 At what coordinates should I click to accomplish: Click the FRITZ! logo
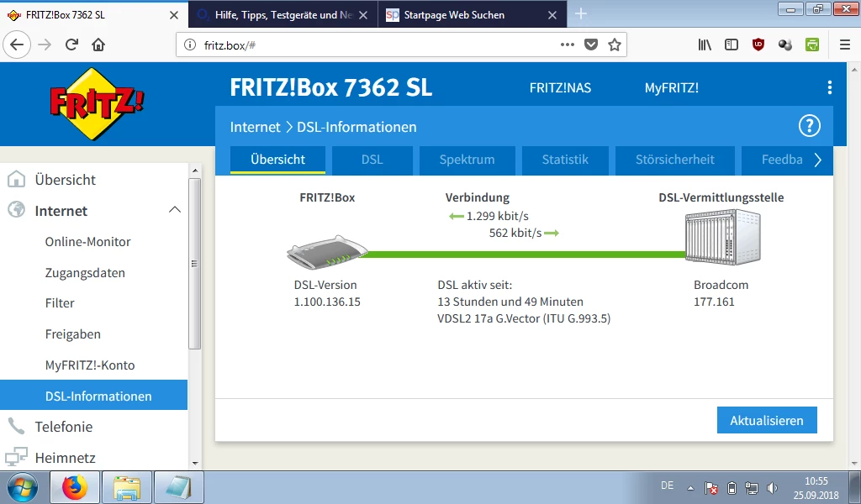pos(97,103)
